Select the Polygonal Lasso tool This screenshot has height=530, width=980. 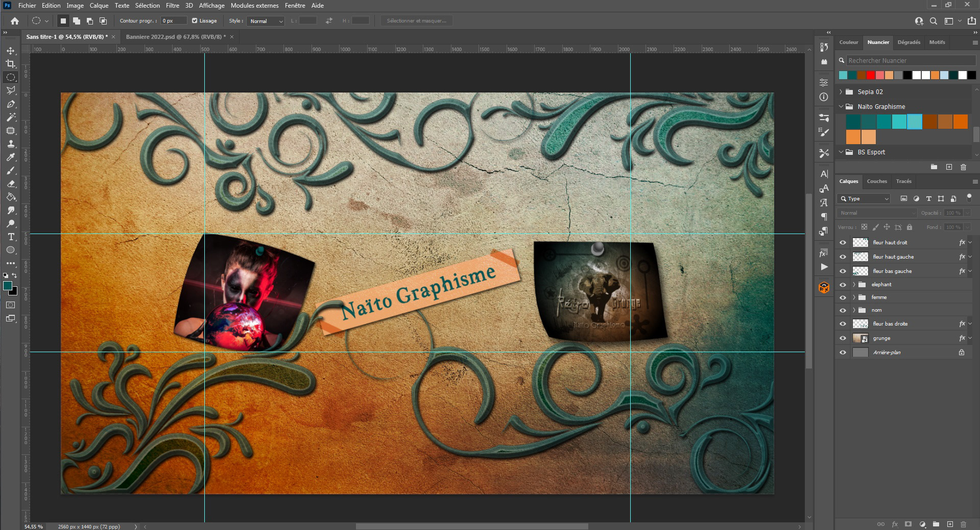click(x=11, y=90)
